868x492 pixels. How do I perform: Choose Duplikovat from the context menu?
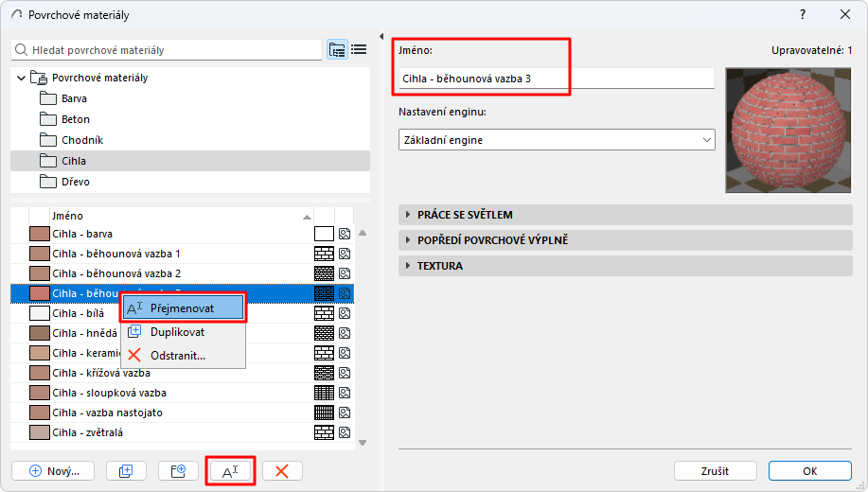click(x=184, y=332)
